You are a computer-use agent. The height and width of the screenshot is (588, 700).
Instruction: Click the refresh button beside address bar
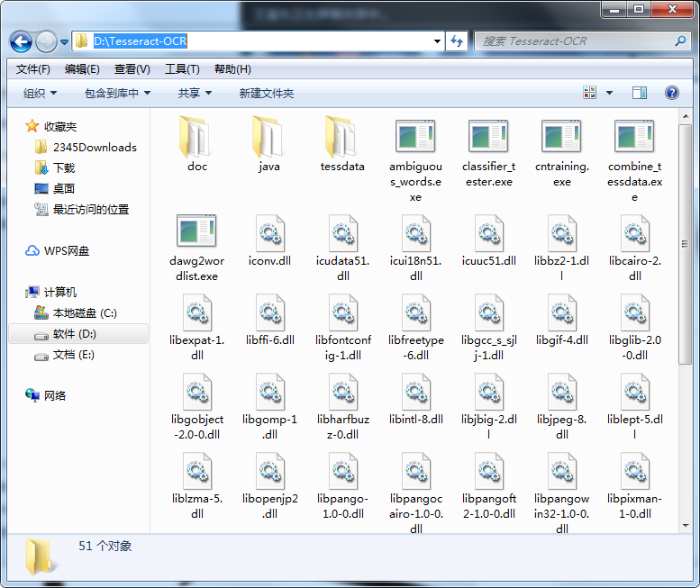click(x=456, y=41)
